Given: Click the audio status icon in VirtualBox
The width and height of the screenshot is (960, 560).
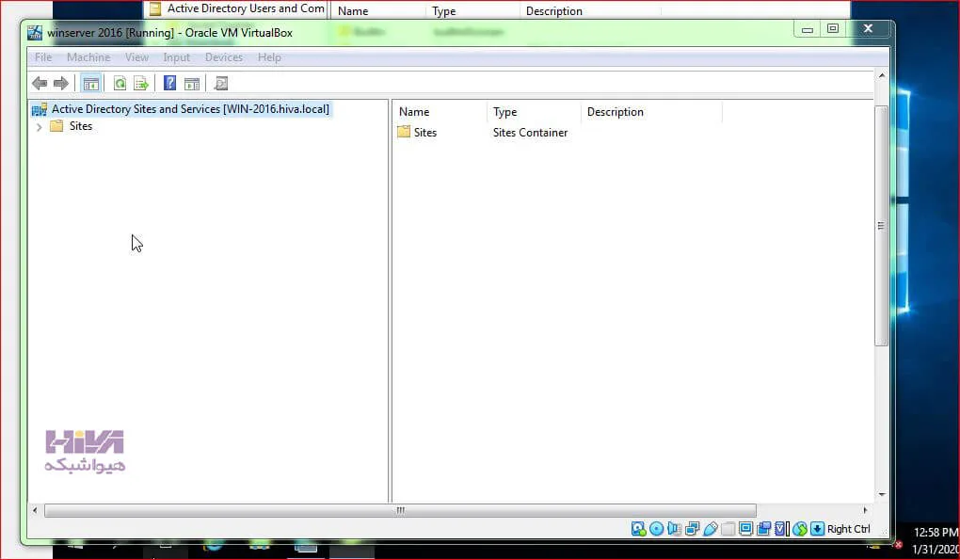Looking at the screenshot, I should pos(674,529).
